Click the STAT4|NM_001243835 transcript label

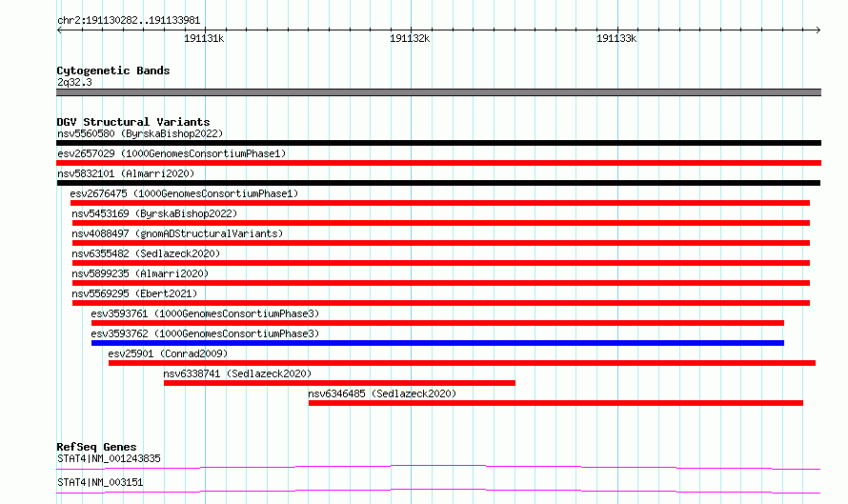[109, 458]
